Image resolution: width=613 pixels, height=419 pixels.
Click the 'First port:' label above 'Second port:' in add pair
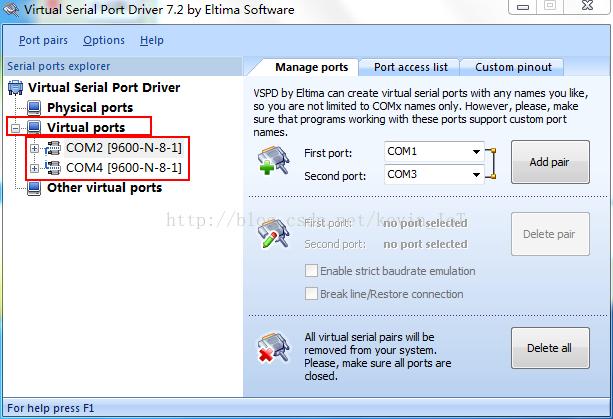tap(328, 153)
